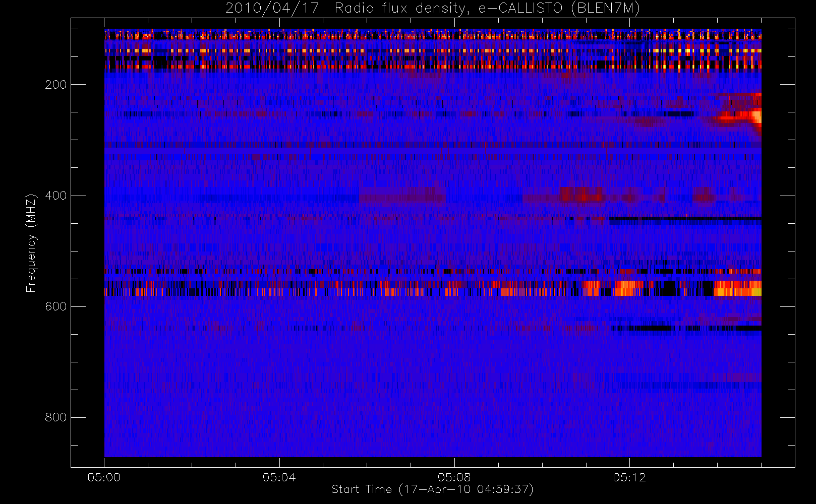
Task: Click the 05:08 time tick label
Action: click(x=454, y=477)
